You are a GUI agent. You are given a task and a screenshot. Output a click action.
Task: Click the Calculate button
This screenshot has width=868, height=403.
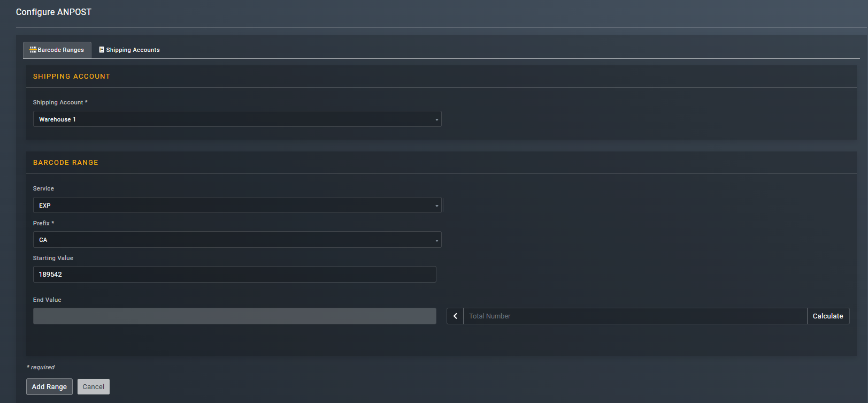tap(828, 316)
